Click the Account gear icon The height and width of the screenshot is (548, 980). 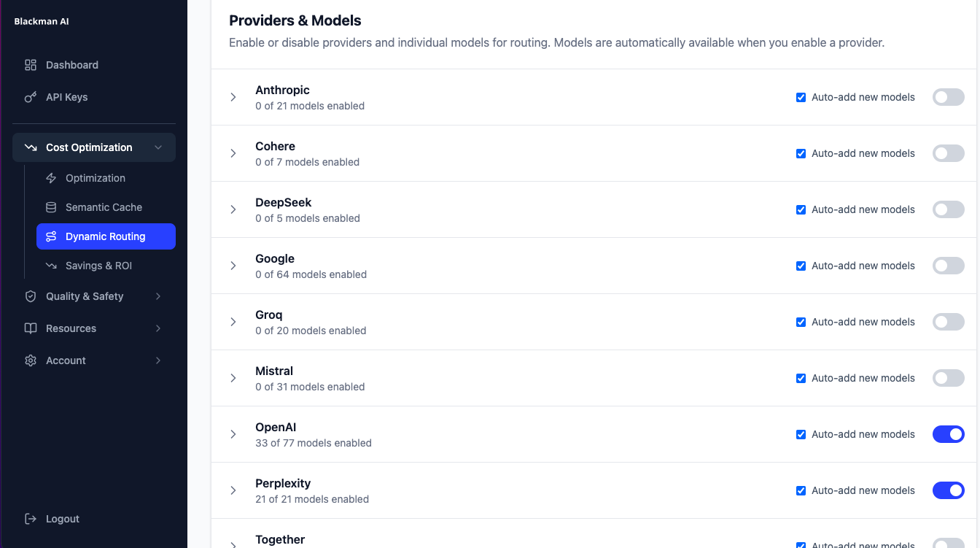[30, 360]
